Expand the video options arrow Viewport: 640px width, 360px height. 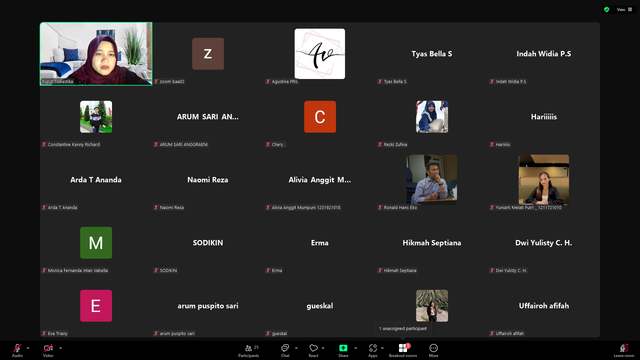pyautogui.click(x=60, y=348)
